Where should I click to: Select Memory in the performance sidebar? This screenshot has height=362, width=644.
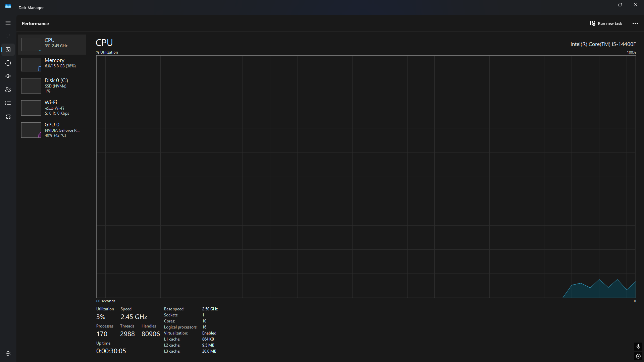coord(52,64)
